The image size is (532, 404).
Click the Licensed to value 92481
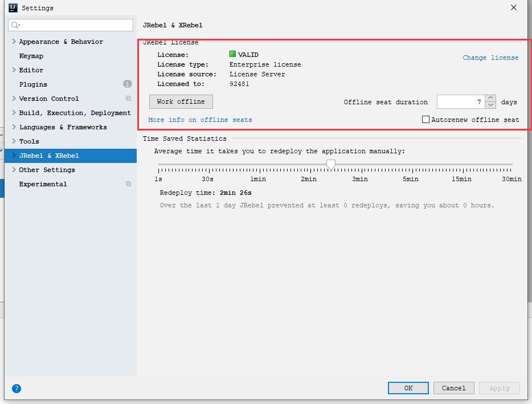(x=239, y=84)
